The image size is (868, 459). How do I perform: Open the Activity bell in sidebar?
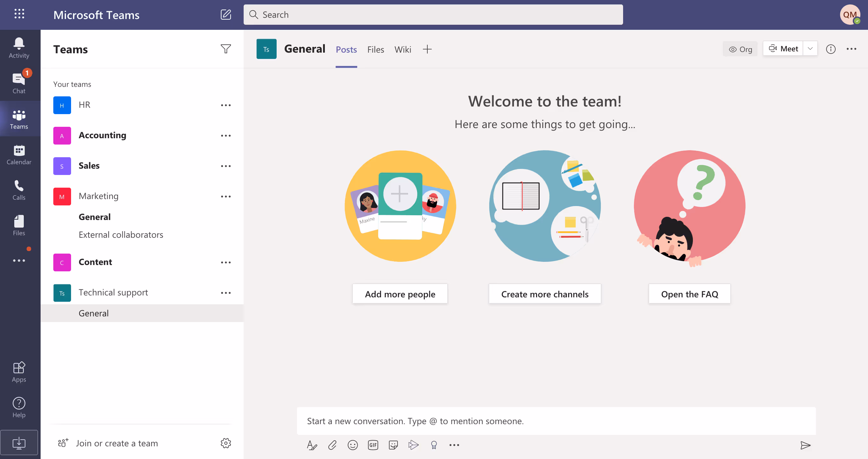click(x=19, y=48)
